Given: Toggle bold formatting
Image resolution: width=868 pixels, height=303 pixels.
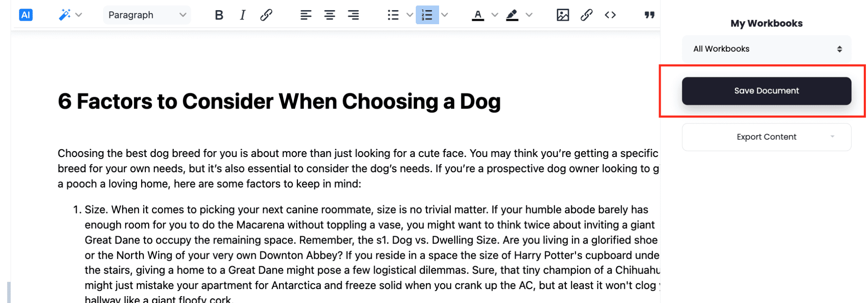Looking at the screenshot, I should [x=219, y=15].
